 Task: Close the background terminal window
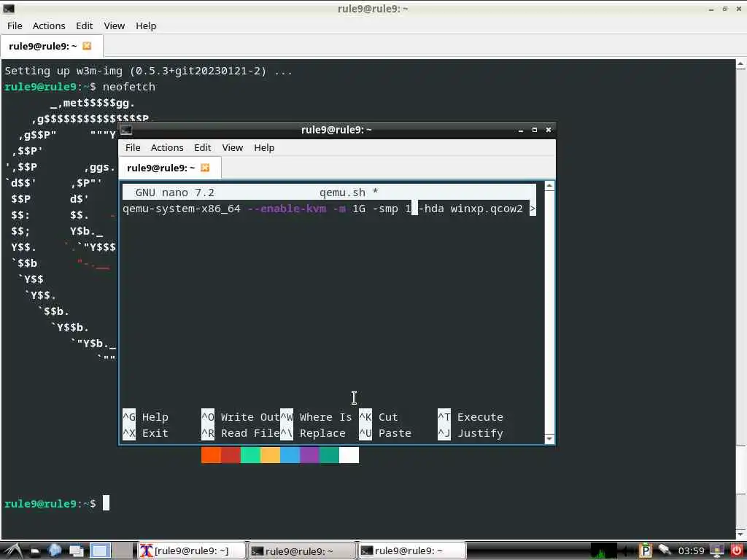(739, 9)
